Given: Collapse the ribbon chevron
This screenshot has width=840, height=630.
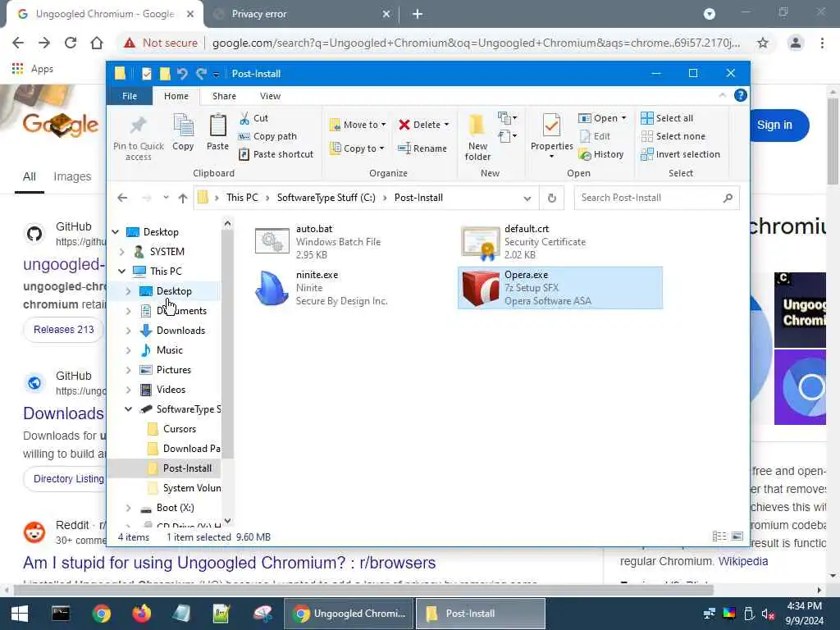Looking at the screenshot, I should 722,95.
